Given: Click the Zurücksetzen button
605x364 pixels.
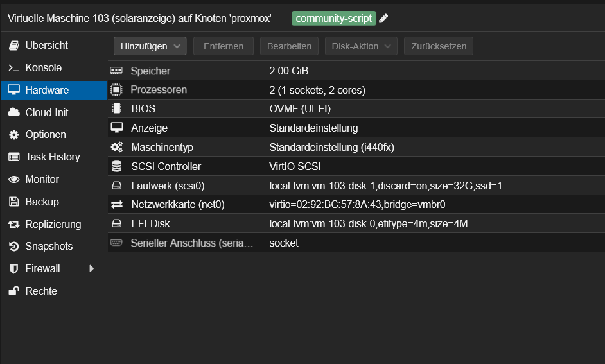Looking at the screenshot, I should click(x=439, y=46).
